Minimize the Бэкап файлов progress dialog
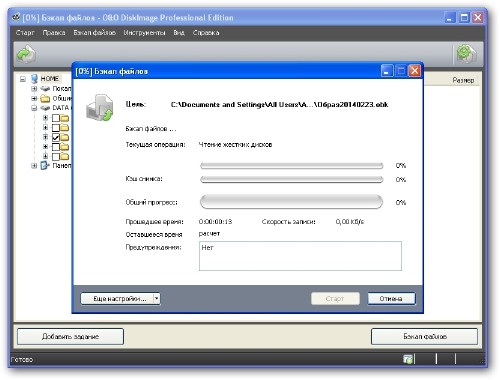Viewport: 500px width, 380px height. pyautogui.click(x=387, y=71)
